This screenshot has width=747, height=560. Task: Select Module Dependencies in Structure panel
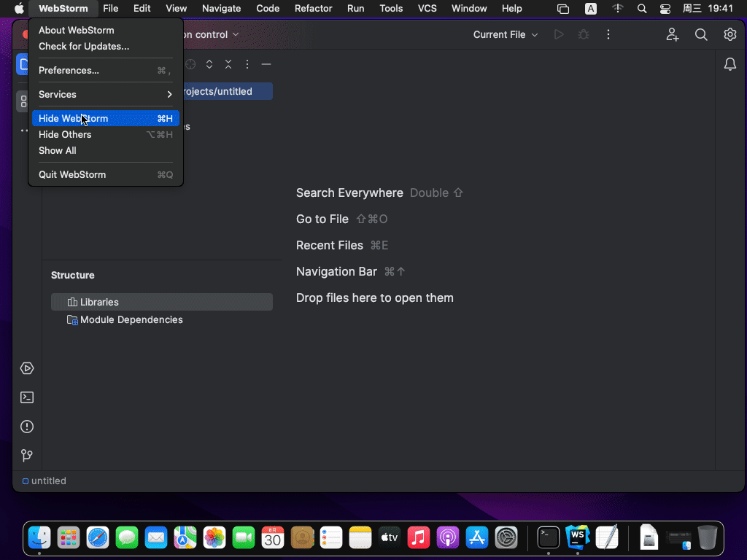(x=162, y=319)
